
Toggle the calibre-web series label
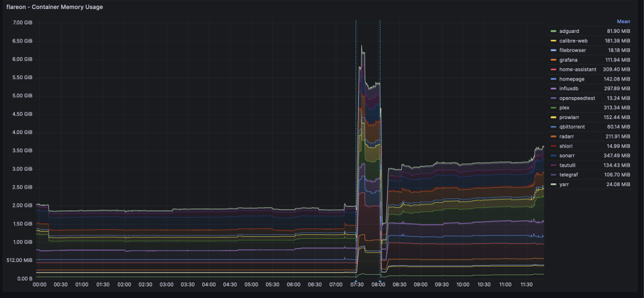tap(573, 41)
